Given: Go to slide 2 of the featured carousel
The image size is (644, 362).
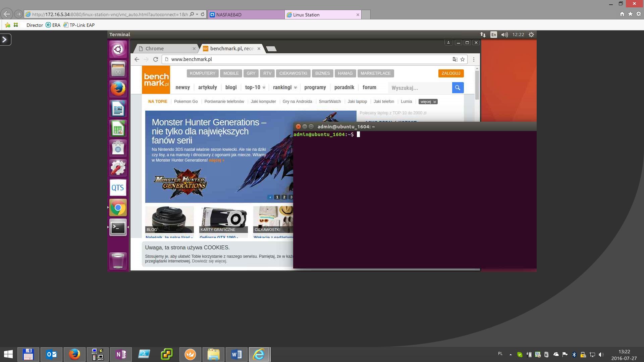Looking at the screenshot, I should [284, 197].
